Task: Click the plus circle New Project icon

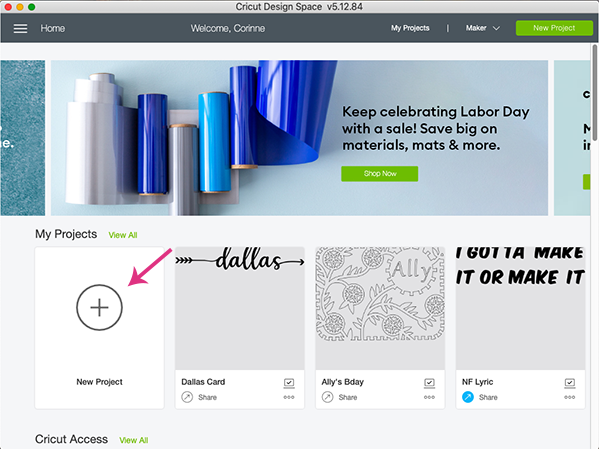Action: click(x=99, y=307)
